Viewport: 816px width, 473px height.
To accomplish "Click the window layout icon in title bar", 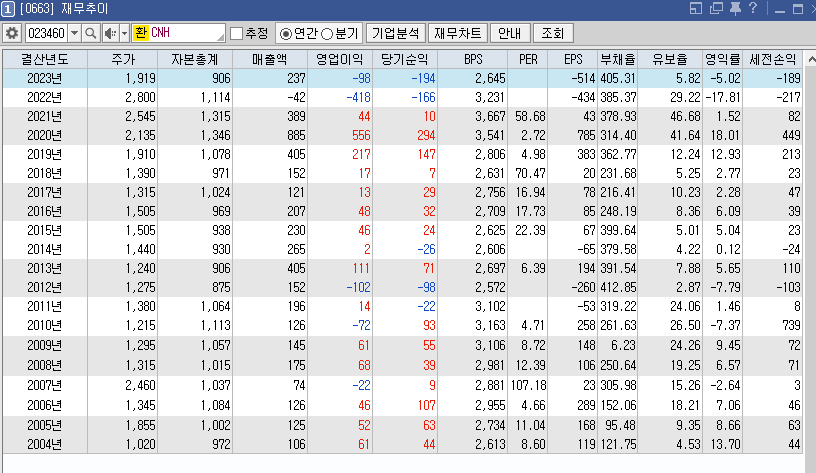I will (x=696, y=8).
